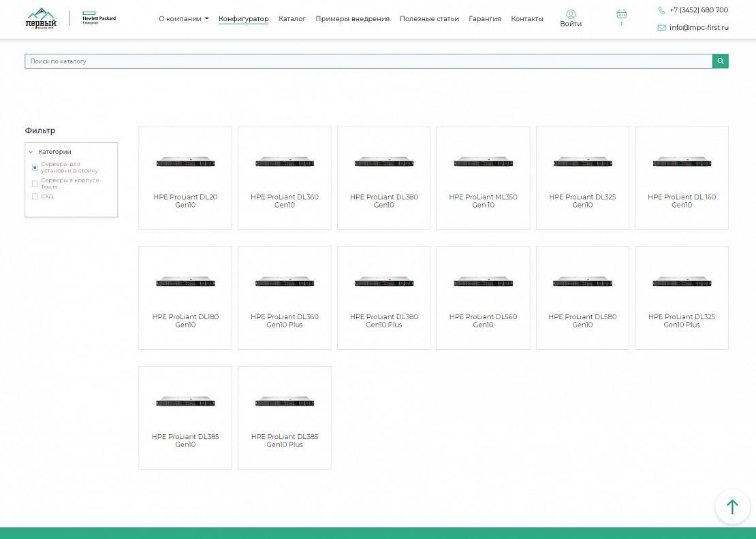Click the Hewlett Packard Enterprise logo
This screenshot has height=539, width=756.
pos(99,18)
